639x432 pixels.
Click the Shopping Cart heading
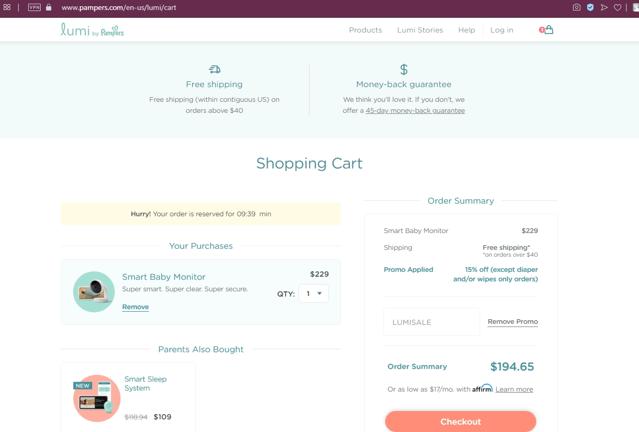pyautogui.click(x=309, y=163)
